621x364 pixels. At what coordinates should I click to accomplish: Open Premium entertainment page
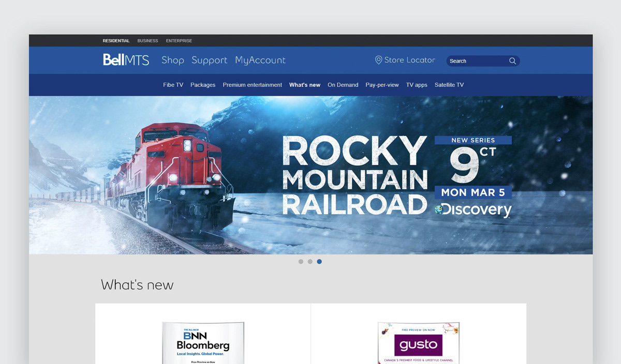tap(253, 85)
